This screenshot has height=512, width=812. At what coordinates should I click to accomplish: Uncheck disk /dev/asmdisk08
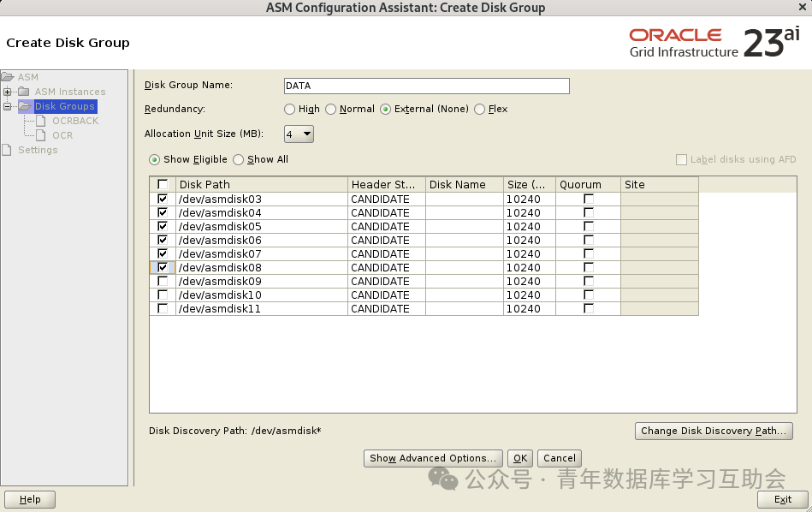(x=163, y=267)
